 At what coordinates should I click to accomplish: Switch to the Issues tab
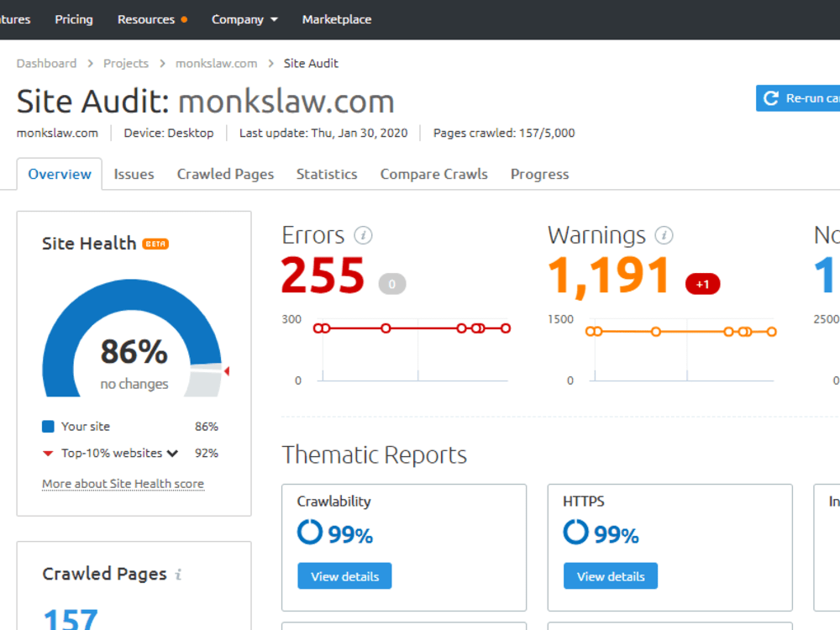coord(134,174)
